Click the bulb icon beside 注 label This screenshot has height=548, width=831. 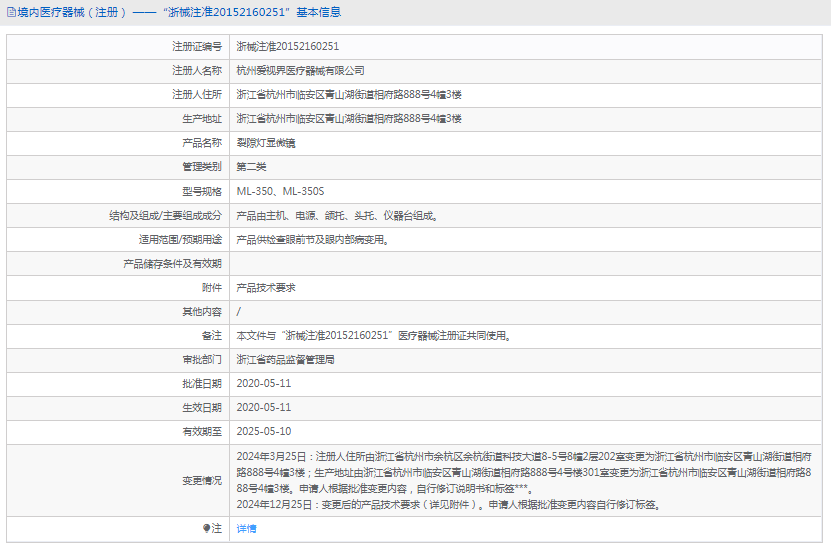pos(207,528)
